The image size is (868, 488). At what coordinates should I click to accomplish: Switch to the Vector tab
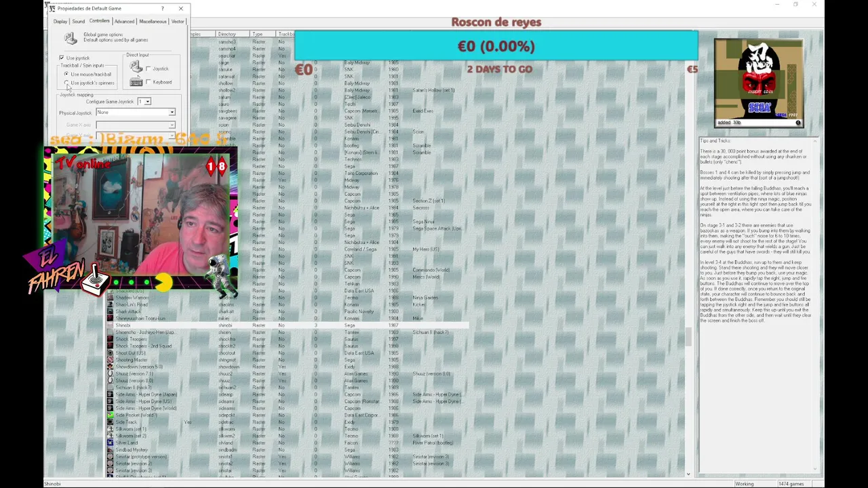[x=178, y=22]
